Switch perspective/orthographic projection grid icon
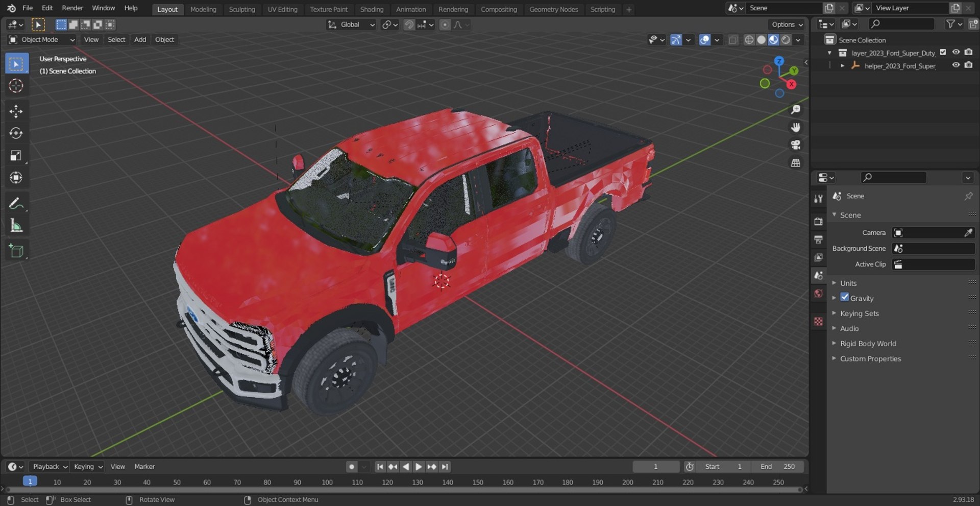 click(x=795, y=163)
